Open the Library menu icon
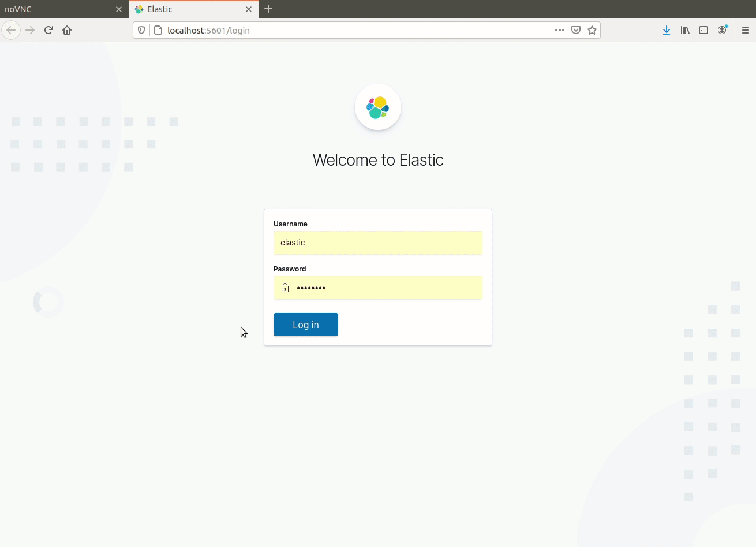Screen dimensions: 756x547 point(685,30)
